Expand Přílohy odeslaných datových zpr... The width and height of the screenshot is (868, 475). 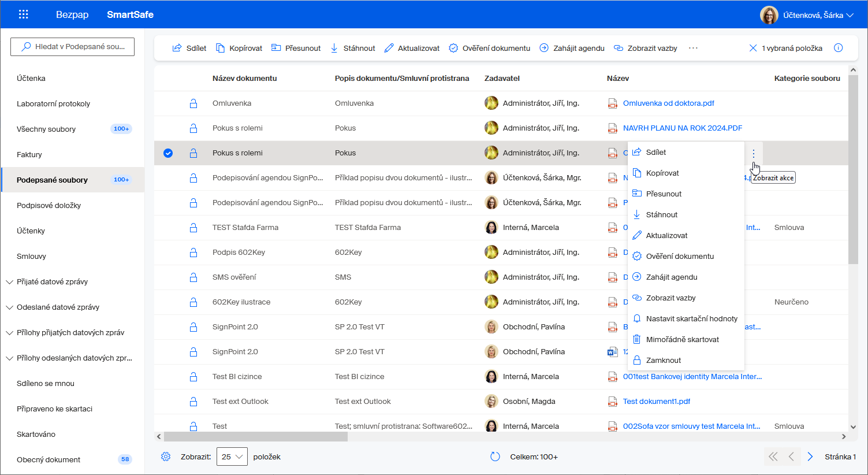click(x=9, y=358)
